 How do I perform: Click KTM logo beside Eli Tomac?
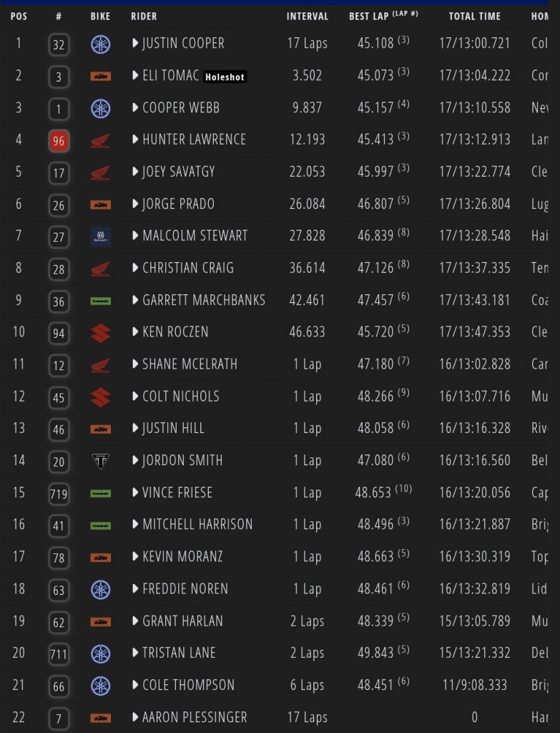tap(101, 77)
